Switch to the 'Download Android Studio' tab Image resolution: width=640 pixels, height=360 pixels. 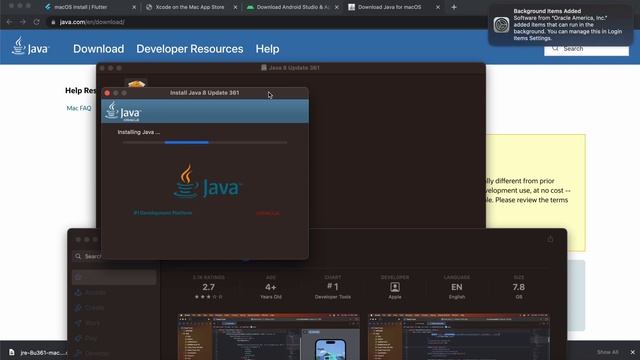pos(292,7)
